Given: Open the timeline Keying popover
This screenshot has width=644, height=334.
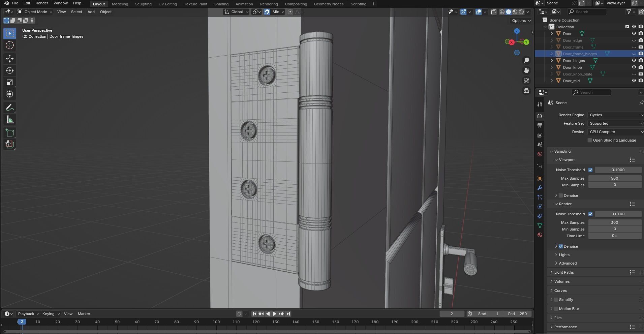Looking at the screenshot, I should coord(51,314).
